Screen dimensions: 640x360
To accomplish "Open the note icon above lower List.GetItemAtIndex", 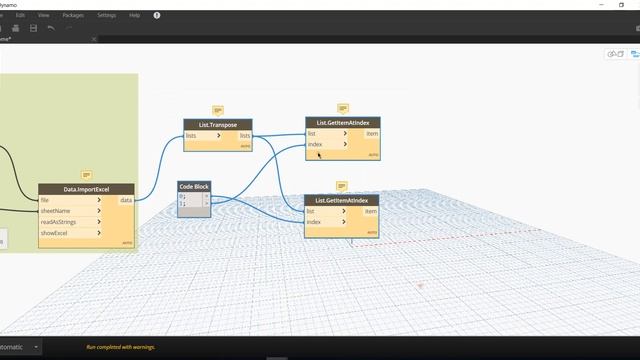I will coord(342,186).
